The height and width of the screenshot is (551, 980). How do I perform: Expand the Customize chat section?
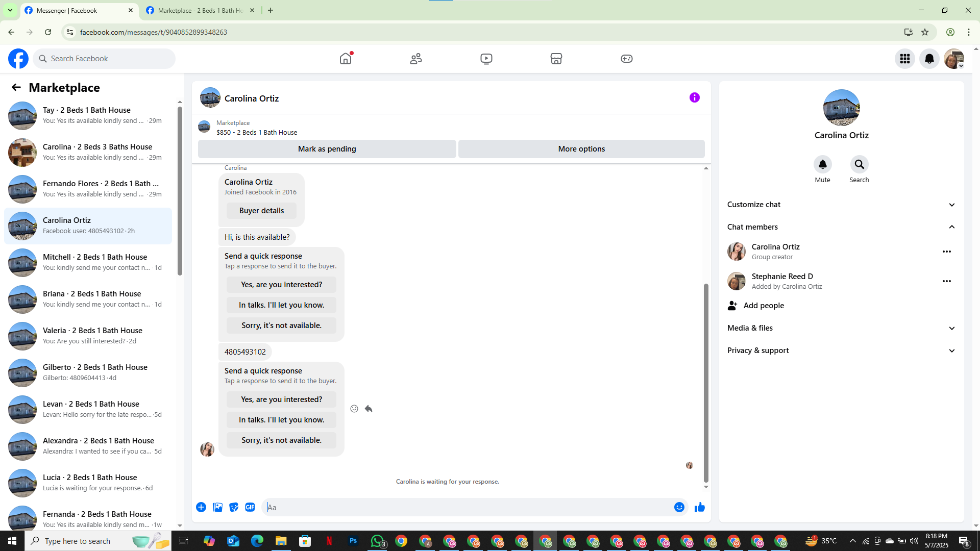click(951, 205)
